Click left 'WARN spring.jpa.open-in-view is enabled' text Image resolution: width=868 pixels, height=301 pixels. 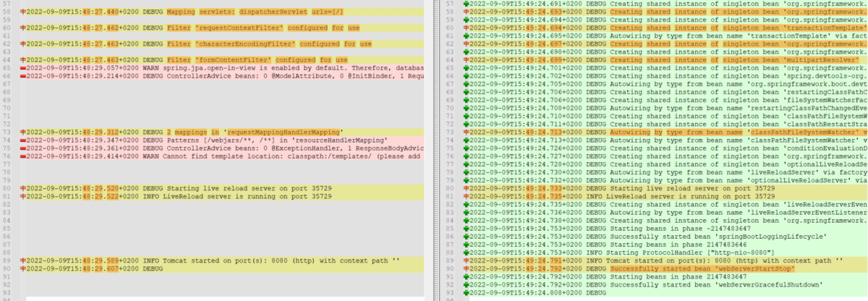coord(220,67)
